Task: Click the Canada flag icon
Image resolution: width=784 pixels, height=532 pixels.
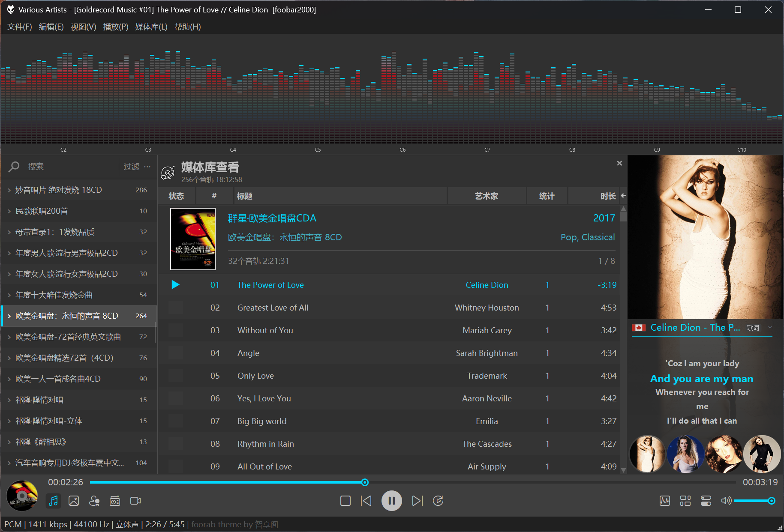Action: [x=639, y=328]
